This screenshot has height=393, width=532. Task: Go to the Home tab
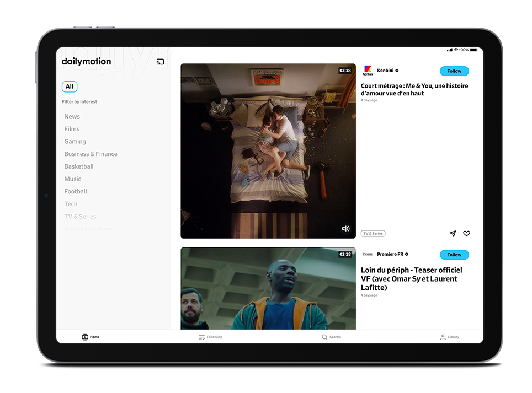(91, 337)
